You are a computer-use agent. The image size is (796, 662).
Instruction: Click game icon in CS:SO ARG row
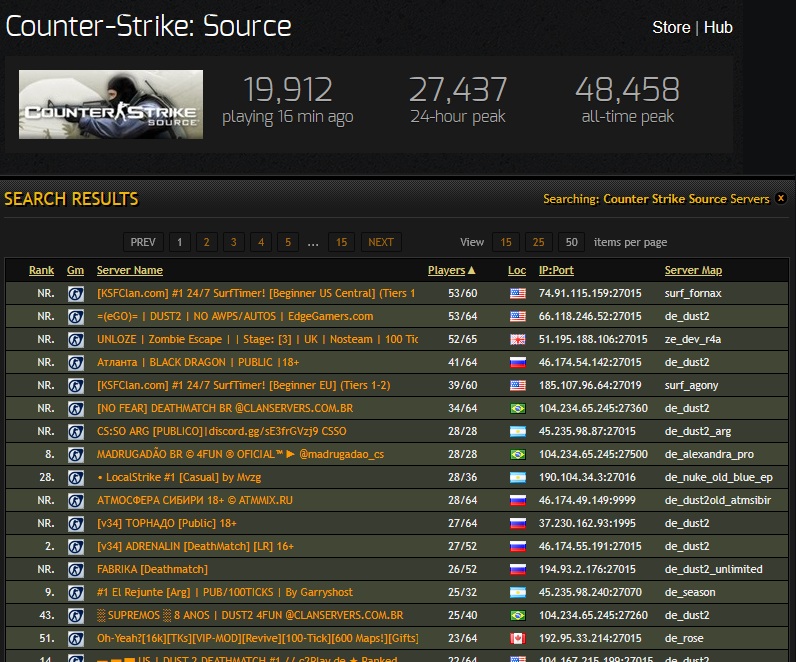76,432
